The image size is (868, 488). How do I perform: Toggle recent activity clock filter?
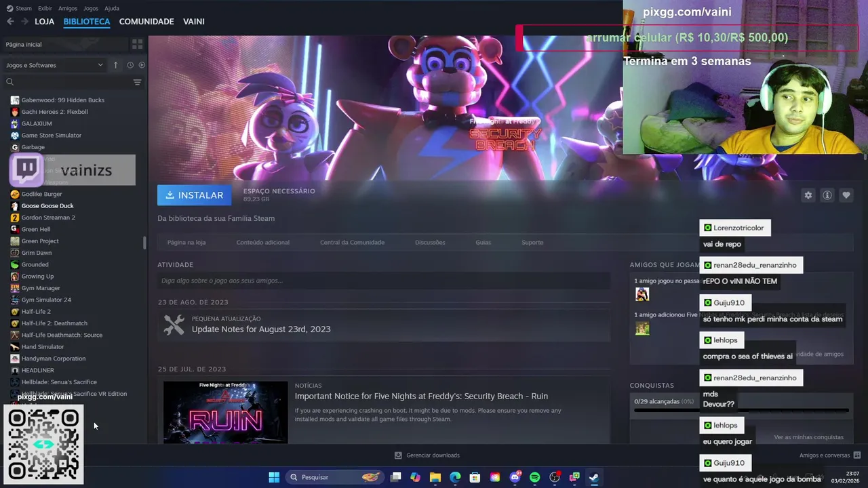130,65
